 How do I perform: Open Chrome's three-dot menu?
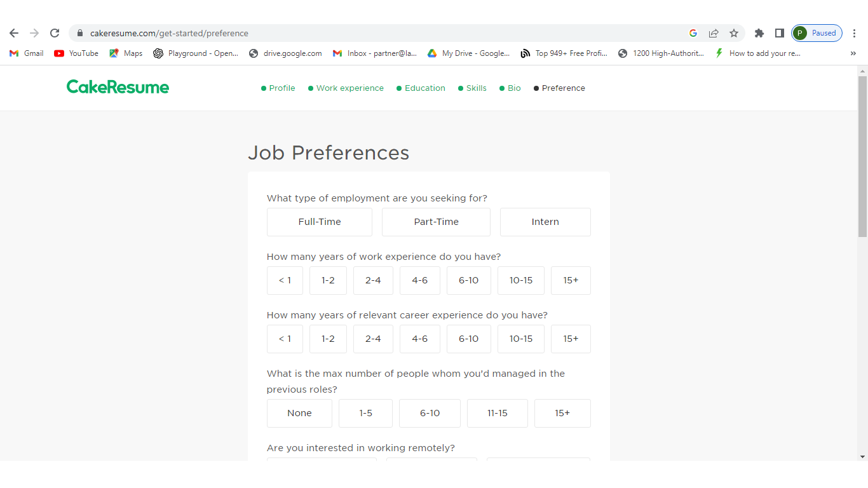pos(854,33)
